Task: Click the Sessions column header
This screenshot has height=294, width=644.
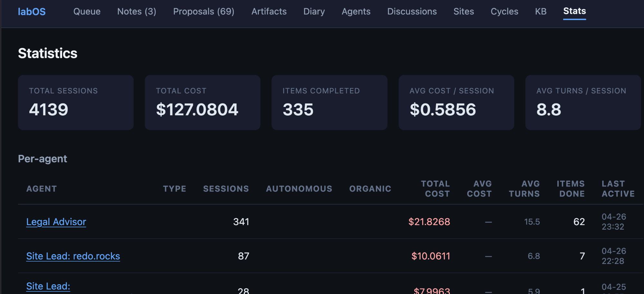Action: pyautogui.click(x=226, y=189)
